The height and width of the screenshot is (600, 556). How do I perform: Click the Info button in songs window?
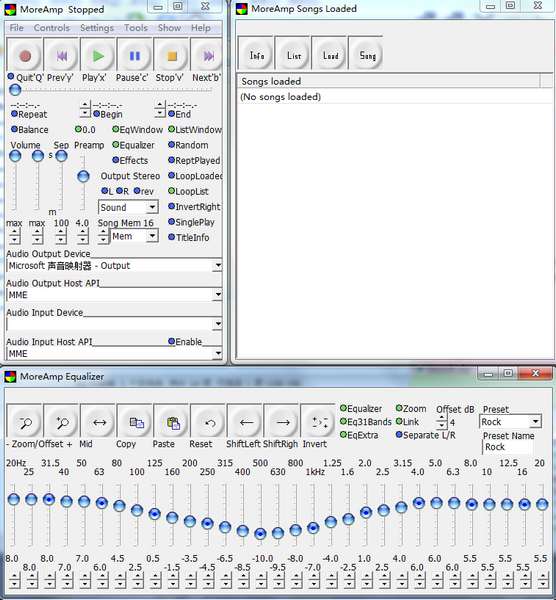(x=257, y=55)
